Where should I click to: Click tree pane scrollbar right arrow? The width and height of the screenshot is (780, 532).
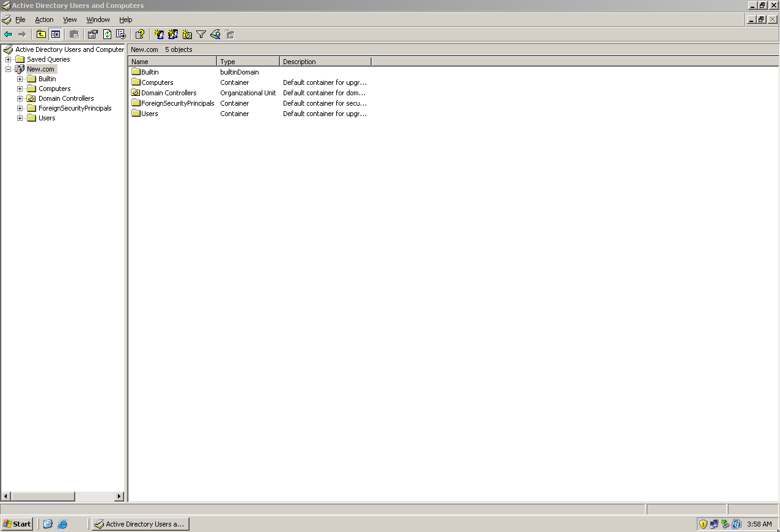[119, 497]
